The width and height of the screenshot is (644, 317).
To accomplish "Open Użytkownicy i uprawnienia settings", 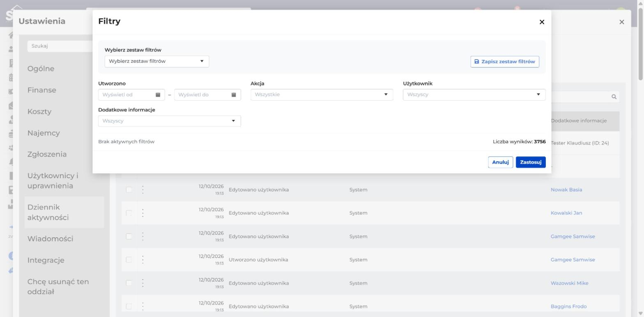I will click(x=53, y=181).
